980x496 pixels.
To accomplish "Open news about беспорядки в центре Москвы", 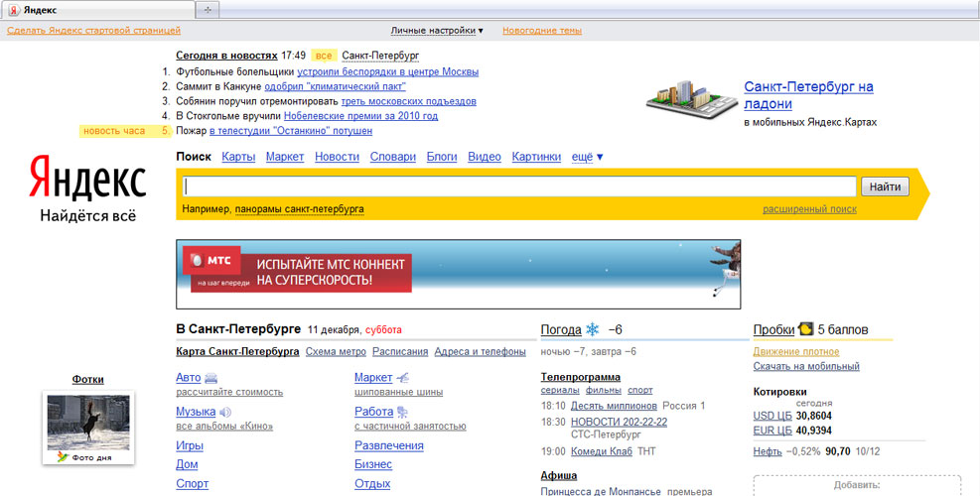I will pyautogui.click(x=387, y=71).
